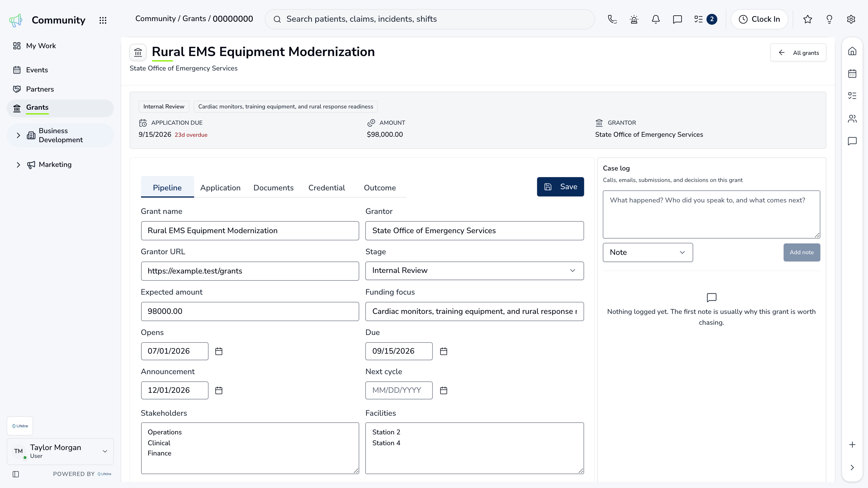This screenshot has height=488, width=868.
Task: Open the Next cycle calendar picker
Action: point(443,390)
